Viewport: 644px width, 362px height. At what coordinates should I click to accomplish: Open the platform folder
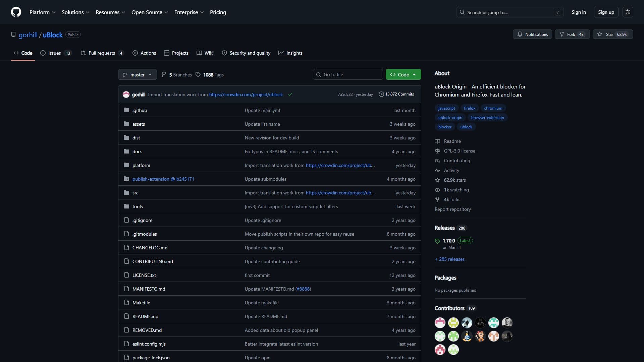tap(141, 165)
